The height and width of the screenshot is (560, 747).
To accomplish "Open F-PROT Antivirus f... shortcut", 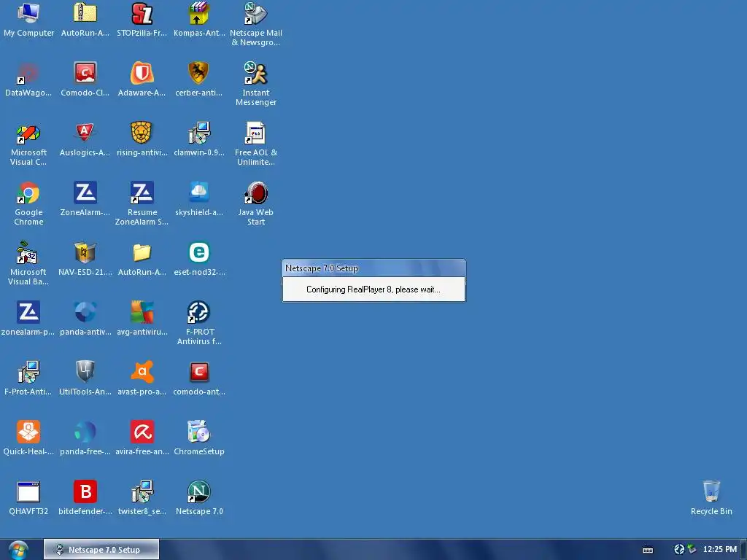I will [198, 312].
